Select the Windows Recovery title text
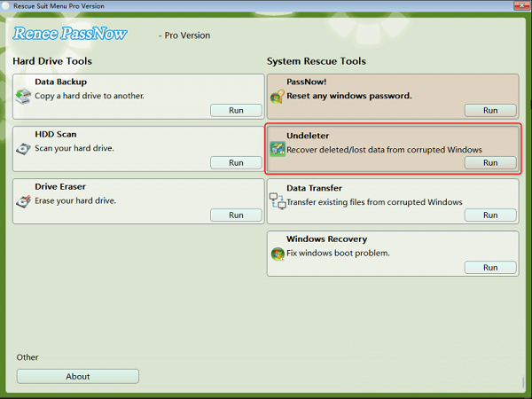This screenshot has width=532, height=399. pos(326,239)
